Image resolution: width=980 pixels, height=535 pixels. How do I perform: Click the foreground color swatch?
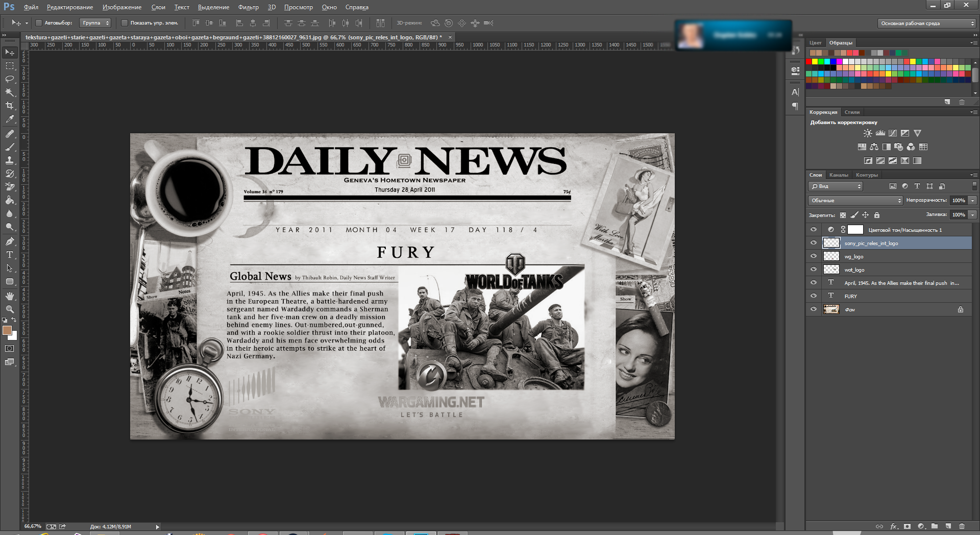click(7, 331)
